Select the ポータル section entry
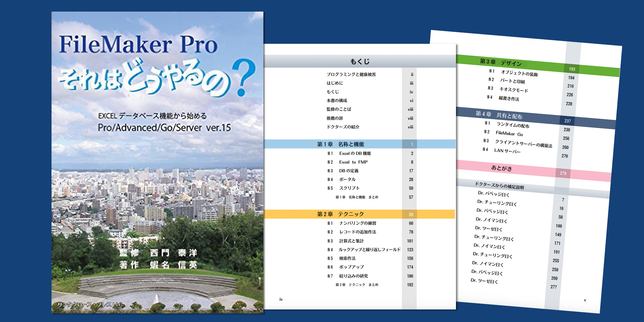Screen dimensions: 644x322 pos(347,180)
